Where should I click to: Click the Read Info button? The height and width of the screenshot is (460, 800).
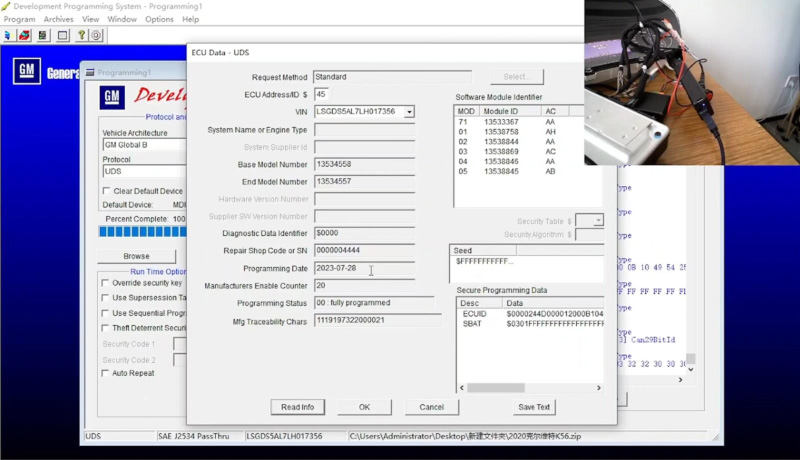click(x=297, y=407)
